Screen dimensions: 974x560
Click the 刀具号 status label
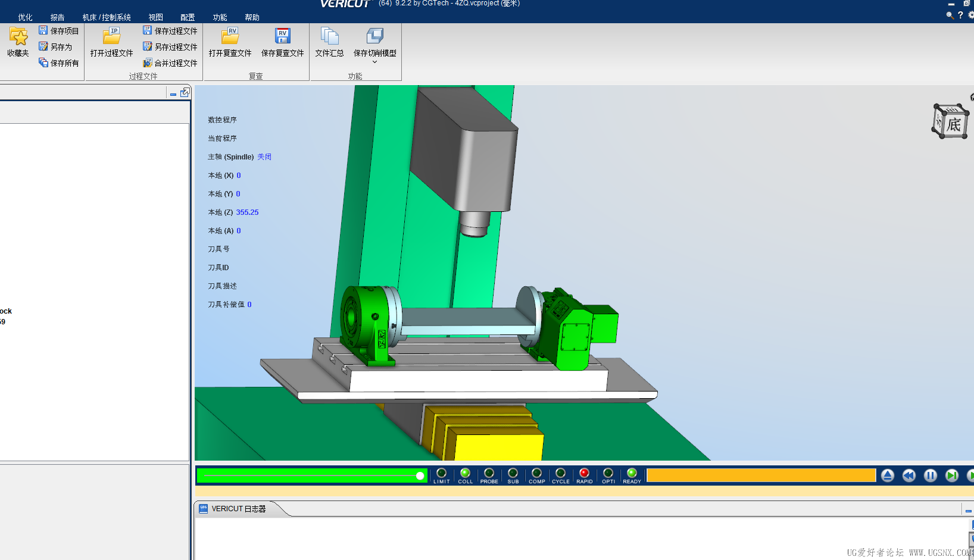[218, 249]
